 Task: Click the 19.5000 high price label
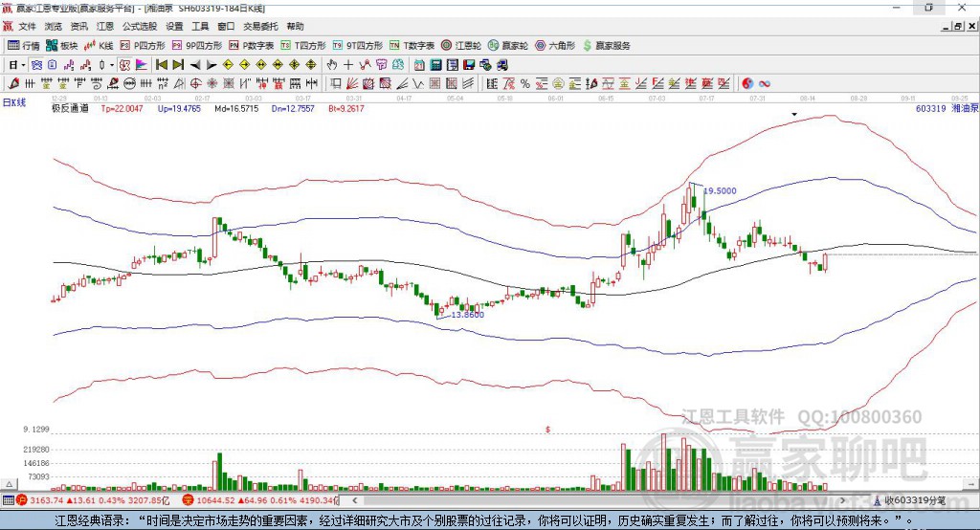click(720, 190)
